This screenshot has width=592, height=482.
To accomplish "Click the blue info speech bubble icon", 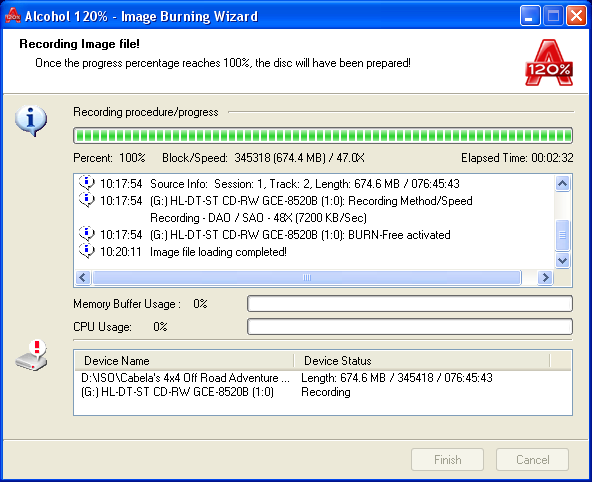I will pyautogui.click(x=31, y=120).
